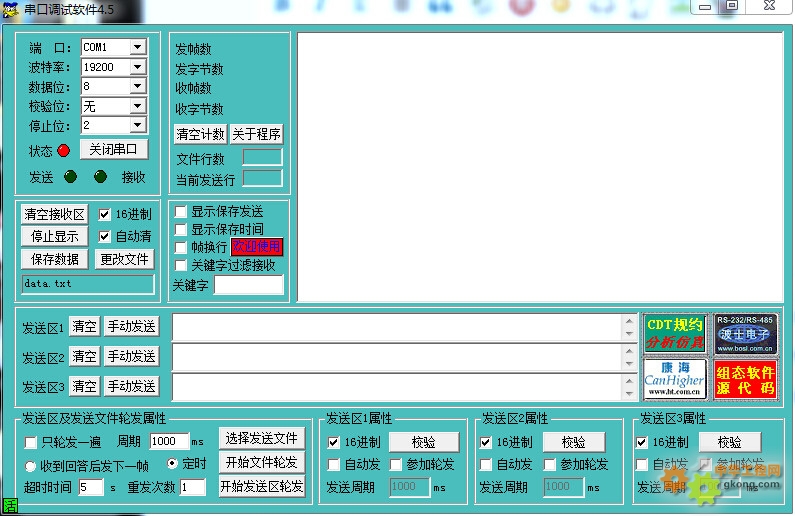795x516 pixels.
Task: Click the 保存数据 button
Action: 54,260
